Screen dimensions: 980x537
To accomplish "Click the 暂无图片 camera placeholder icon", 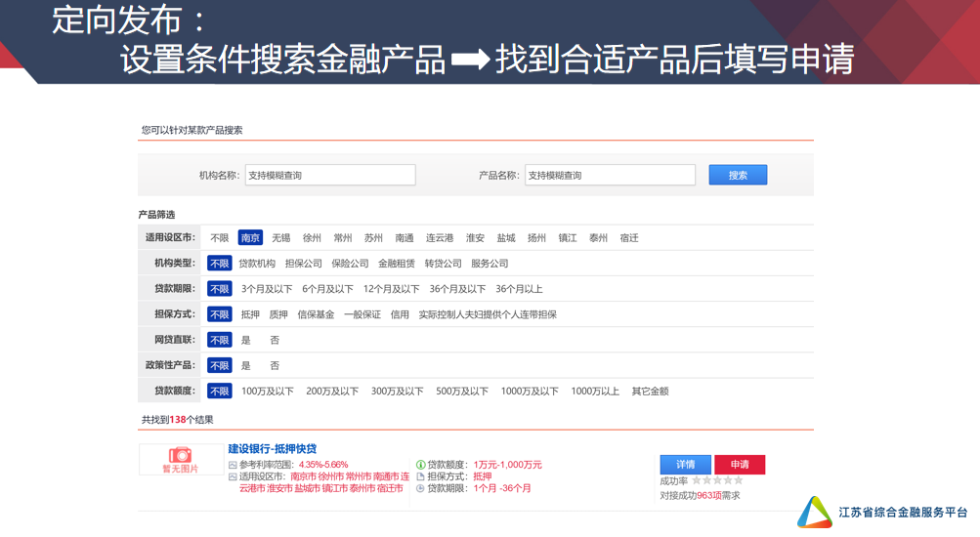I will click(x=181, y=456).
